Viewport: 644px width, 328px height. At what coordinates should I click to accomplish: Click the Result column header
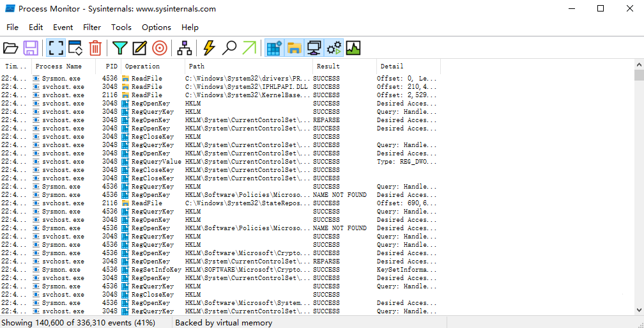pyautogui.click(x=344, y=66)
